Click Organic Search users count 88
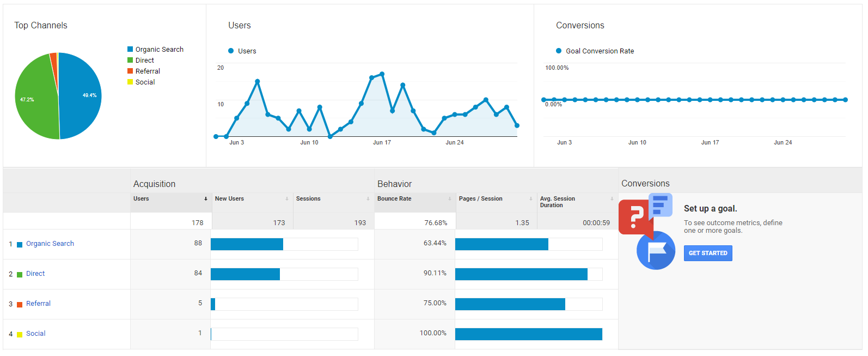This screenshot has width=868, height=356. pos(198,243)
